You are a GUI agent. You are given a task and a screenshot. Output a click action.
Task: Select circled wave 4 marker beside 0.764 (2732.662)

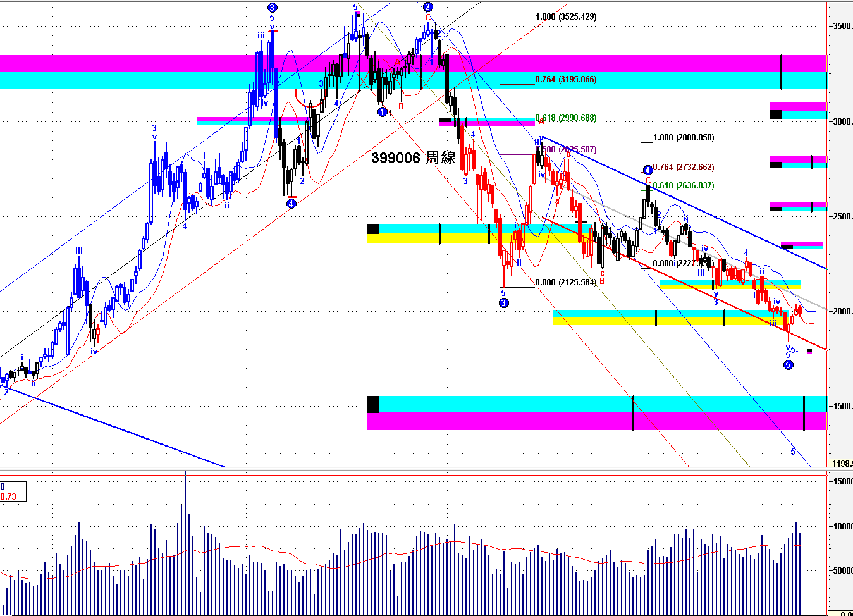(x=647, y=170)
